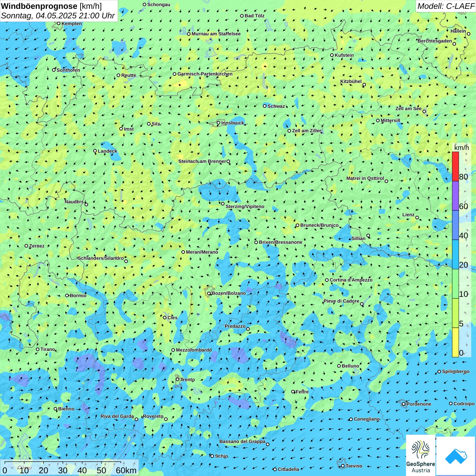Screen dimensions: 476x476
Task: Click the Matrei in Osttirol label
Action: tap(365, 178)
